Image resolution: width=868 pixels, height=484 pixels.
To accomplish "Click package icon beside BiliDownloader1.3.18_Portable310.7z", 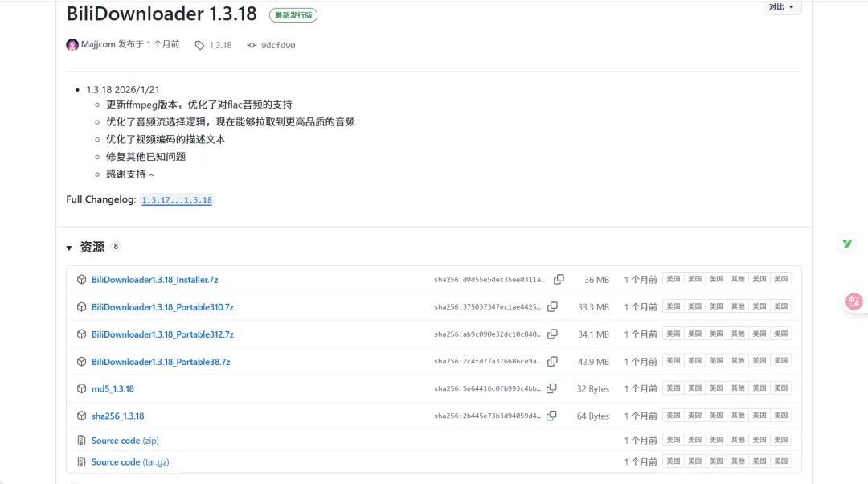I will [x=81, y=307].
